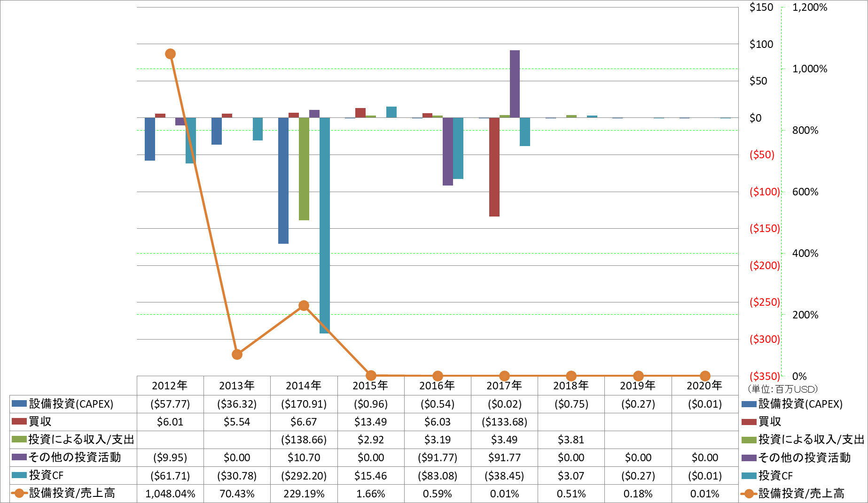Click the blue CAPEX legend swatch in left table
Screen dimensions: 868x503
pos(19,403)
